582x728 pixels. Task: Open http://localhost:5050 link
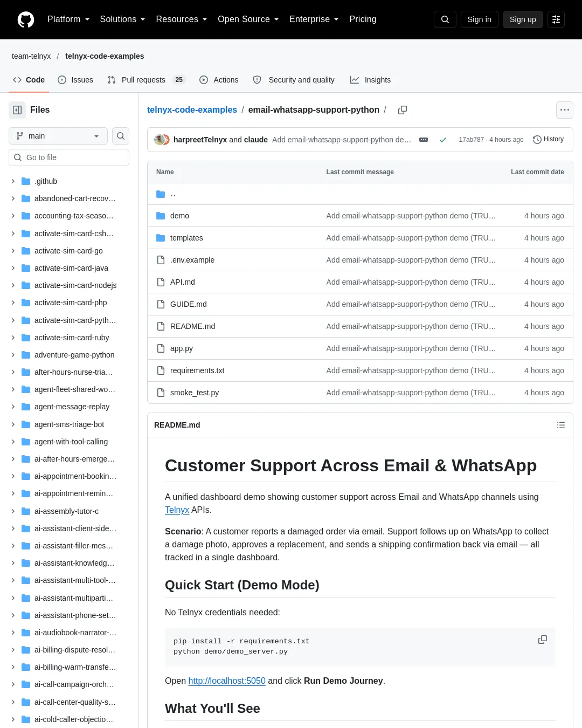point(227,681)
